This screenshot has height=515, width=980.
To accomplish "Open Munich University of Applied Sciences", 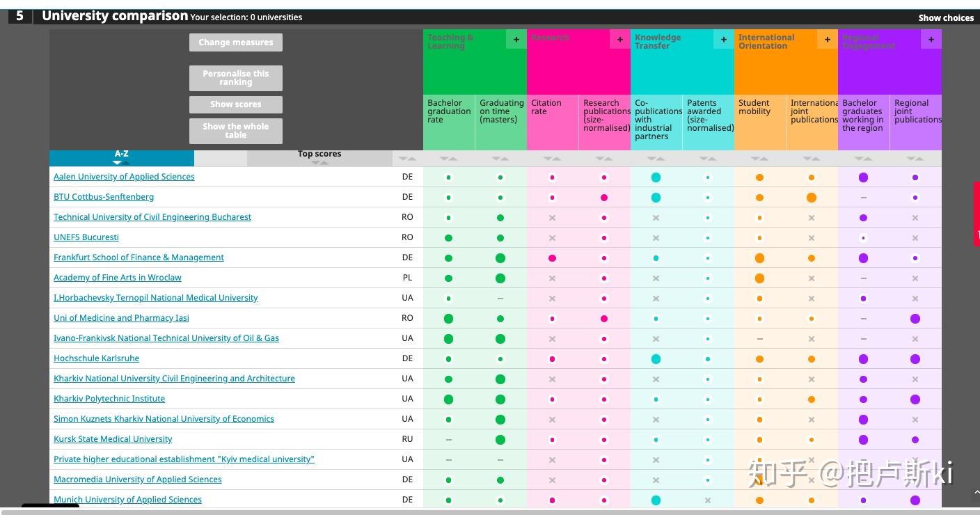I will [x=127, y=500].
